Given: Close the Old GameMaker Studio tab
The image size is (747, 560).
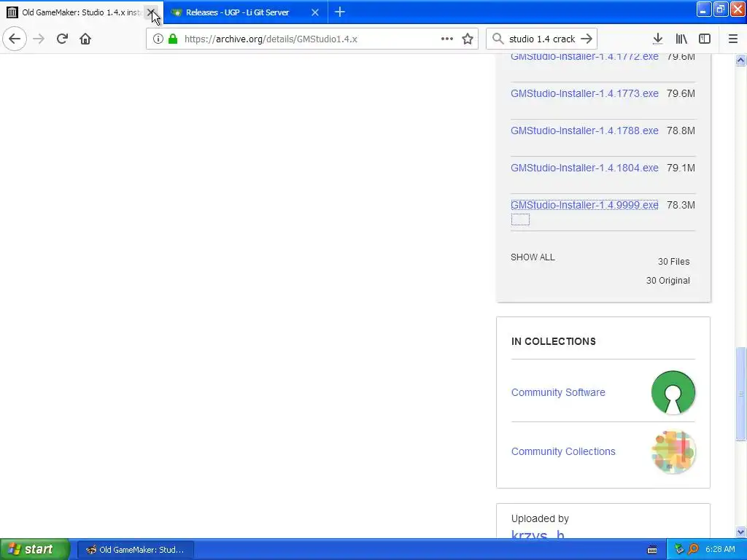Looking at the screenshot, I should 150,12.
